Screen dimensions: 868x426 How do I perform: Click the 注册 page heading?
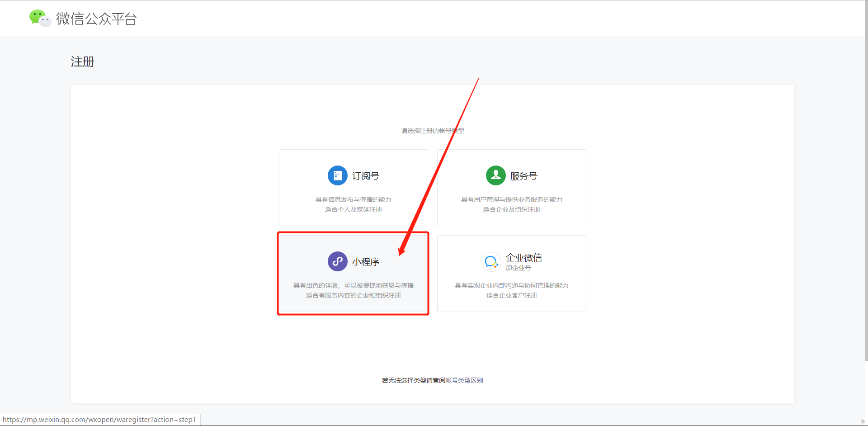pyautogui.click(x=83, y=62)
